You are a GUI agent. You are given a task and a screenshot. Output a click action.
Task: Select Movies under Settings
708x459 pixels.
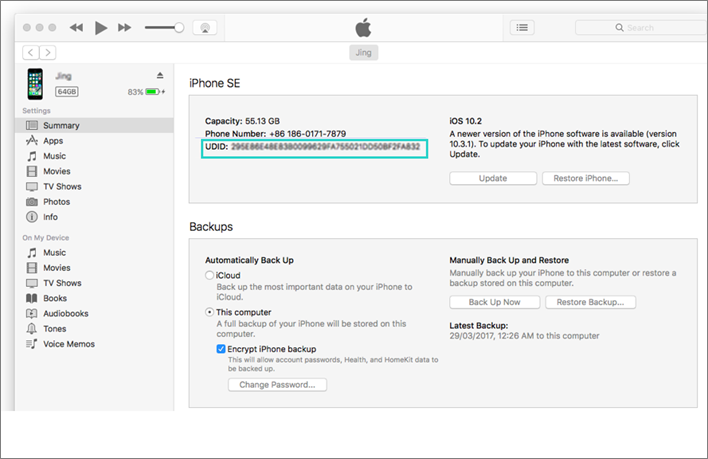94,172
